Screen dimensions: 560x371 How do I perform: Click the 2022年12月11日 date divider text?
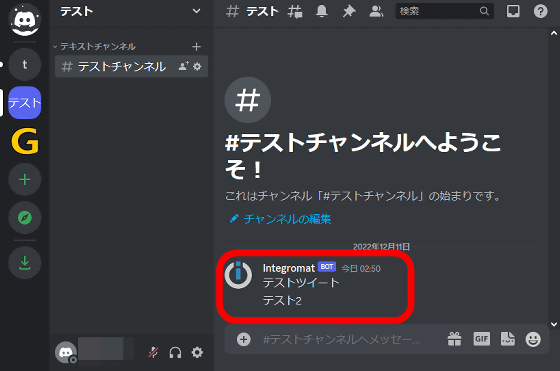(381, 246)
